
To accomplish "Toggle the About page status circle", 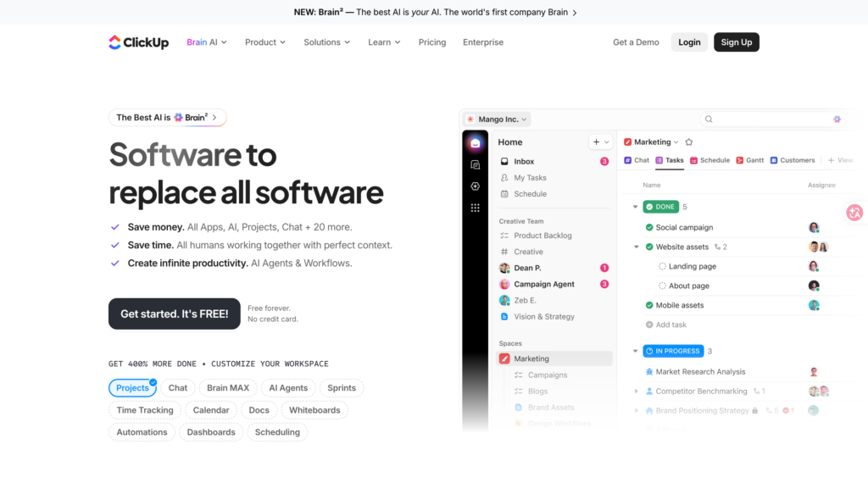I will pyautogui.click(x=662, y=286).
